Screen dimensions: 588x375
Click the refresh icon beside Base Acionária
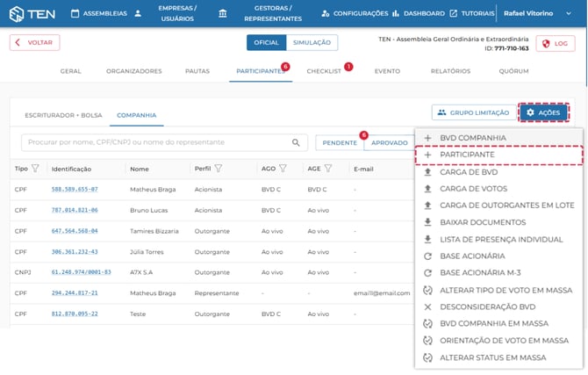(x=427, y=256)
